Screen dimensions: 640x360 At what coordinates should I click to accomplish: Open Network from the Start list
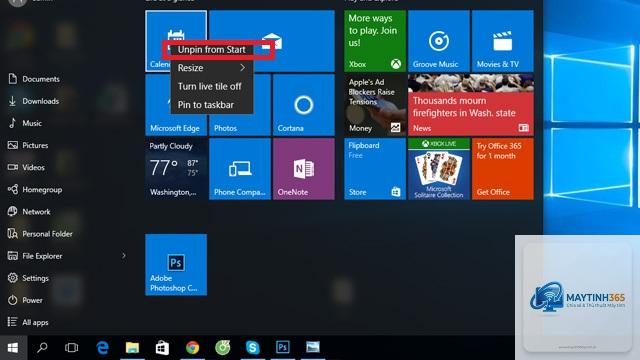click(29, 211)
